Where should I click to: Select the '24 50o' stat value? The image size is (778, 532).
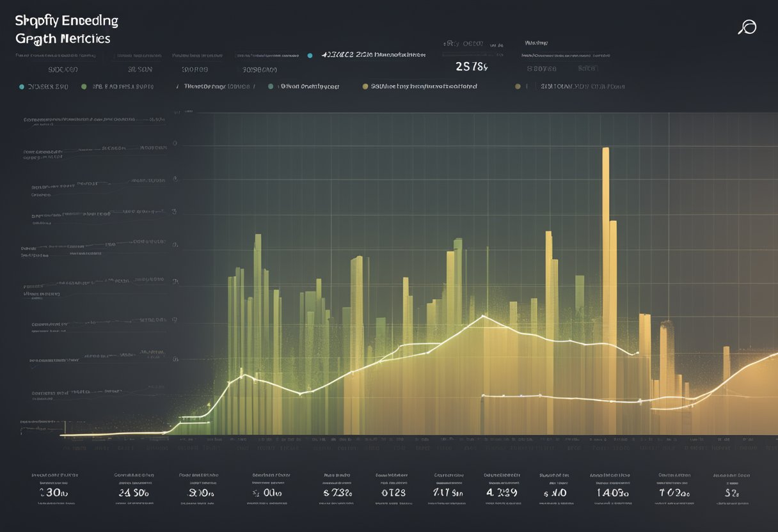tap(134, 493)
